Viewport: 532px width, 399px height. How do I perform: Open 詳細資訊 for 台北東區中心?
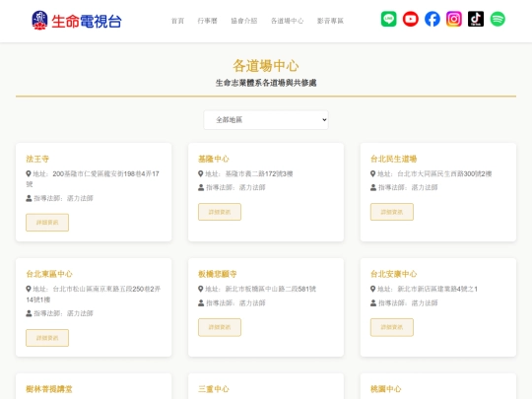(x=47, y=338)
